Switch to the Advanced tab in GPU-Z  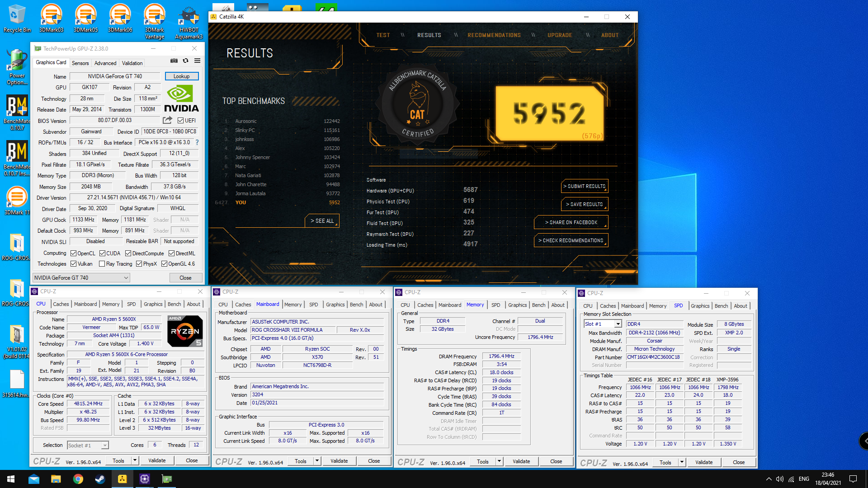[x=105, y=63]
